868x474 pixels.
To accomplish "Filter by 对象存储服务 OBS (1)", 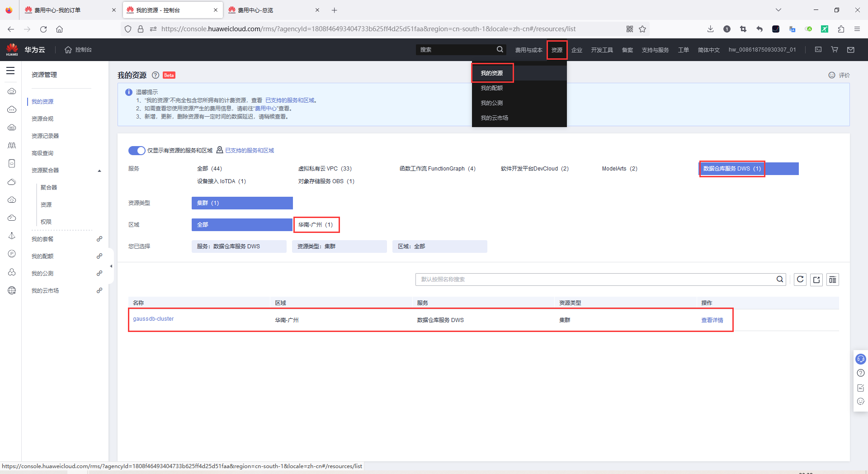I will point(326,181).
